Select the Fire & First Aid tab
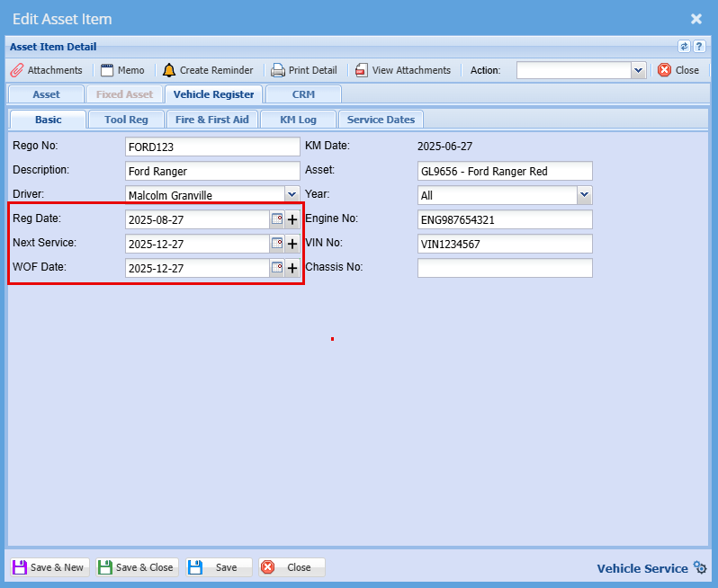718x588 pixels. [x=211, y=120]
